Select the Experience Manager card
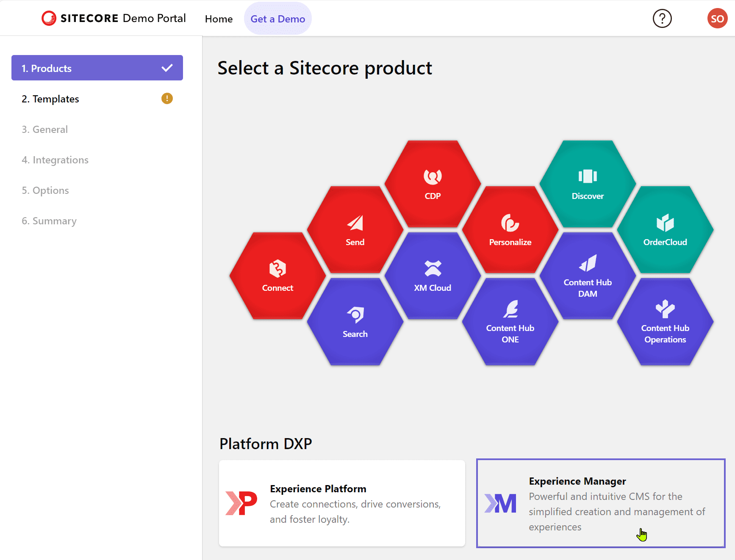735x560 pixels. pyautogui.click(x=600, y=503)
